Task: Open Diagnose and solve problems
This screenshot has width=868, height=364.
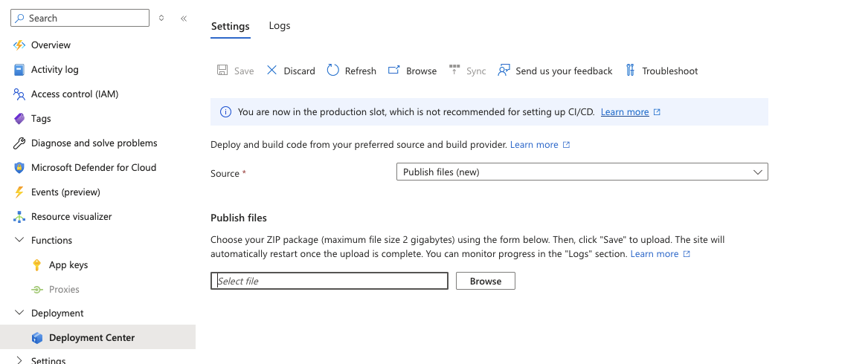Action: [x=94, y=143]
